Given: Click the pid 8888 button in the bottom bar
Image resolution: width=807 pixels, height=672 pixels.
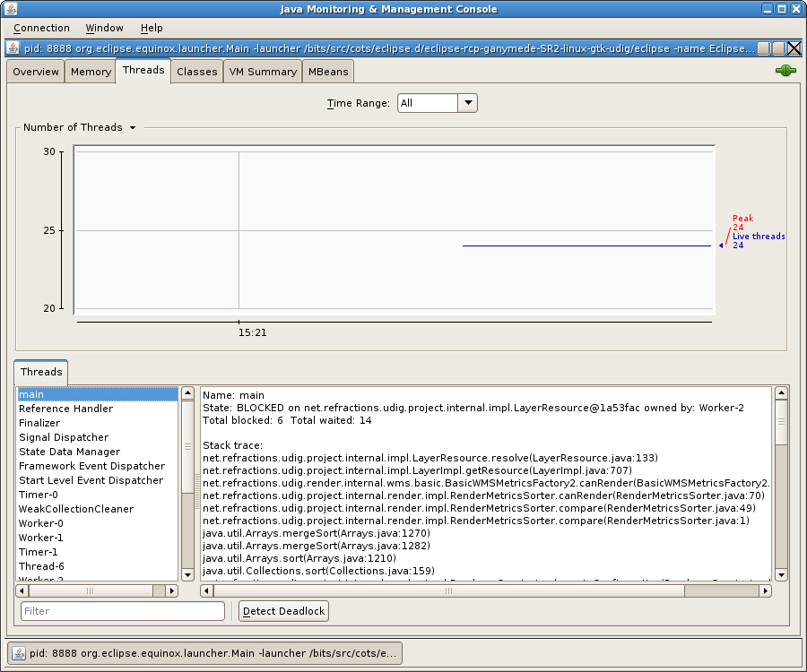Looking at the screenshot, I should coord(205,653).
